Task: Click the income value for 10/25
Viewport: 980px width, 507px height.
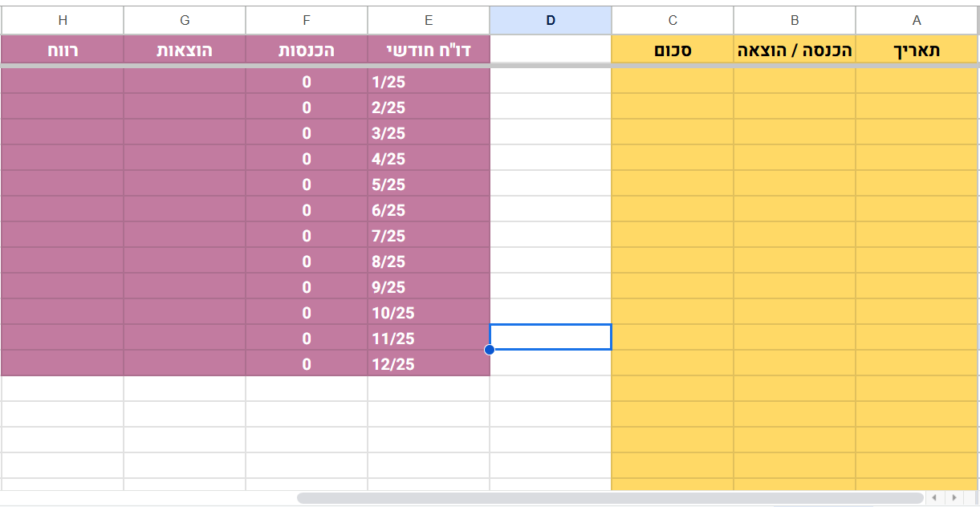Action: point(307,313)
